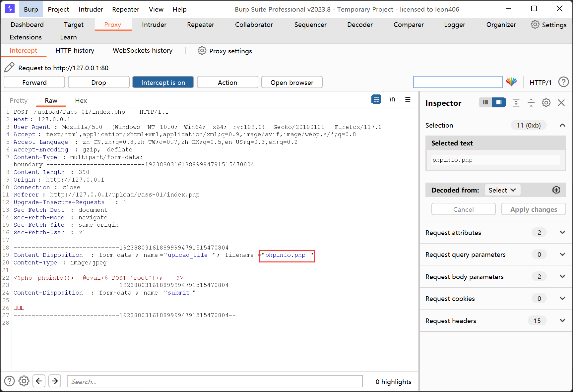573x392 pixels.
Task: Focus the top search input field
Action: [458, 82]
